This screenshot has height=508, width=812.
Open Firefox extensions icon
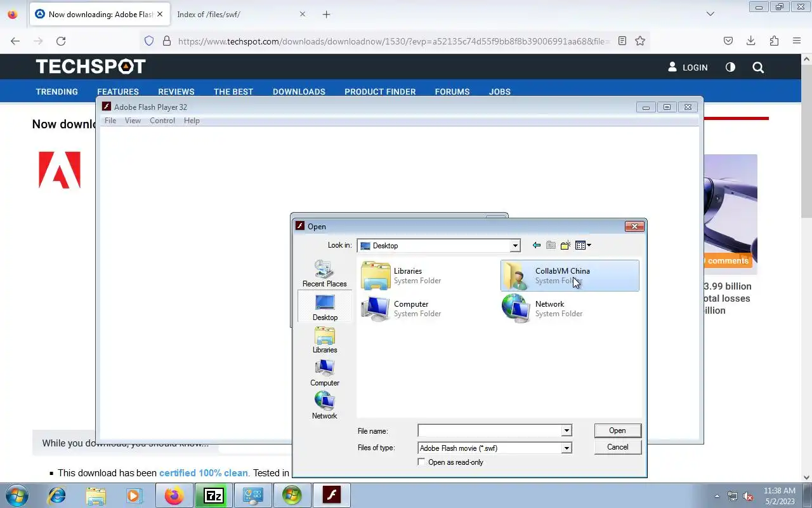tap(774, 41)
